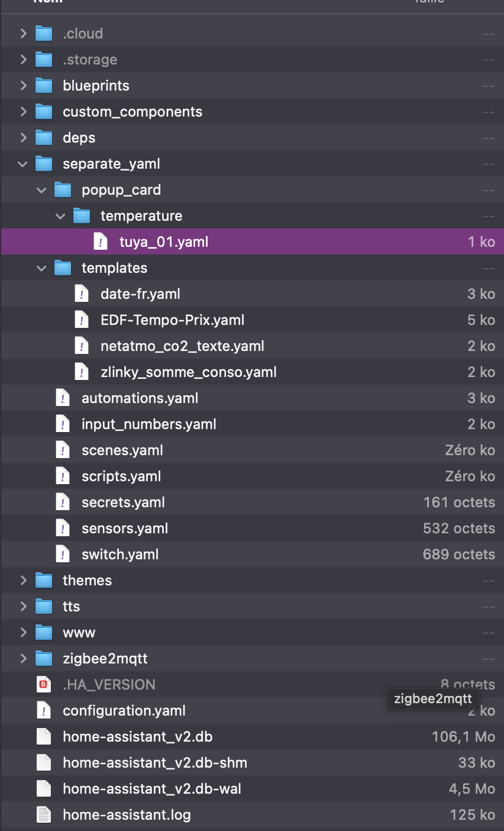Collapse the popup_card folder
The image size is (504, 831).
pyautogui.click(x=42, y=190)
